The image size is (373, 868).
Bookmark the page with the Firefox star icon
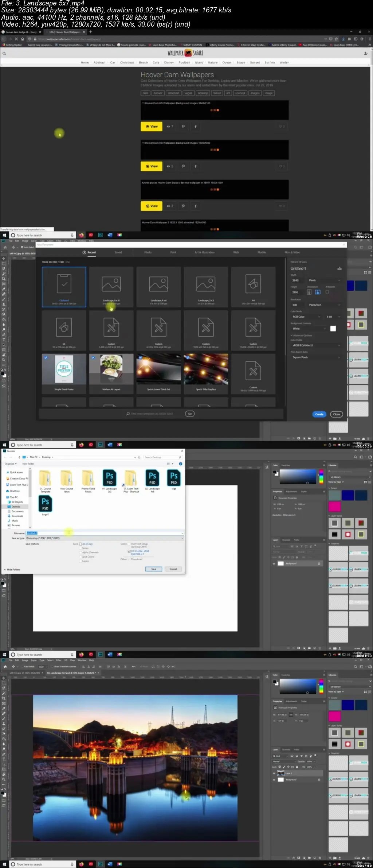point(336,39)
